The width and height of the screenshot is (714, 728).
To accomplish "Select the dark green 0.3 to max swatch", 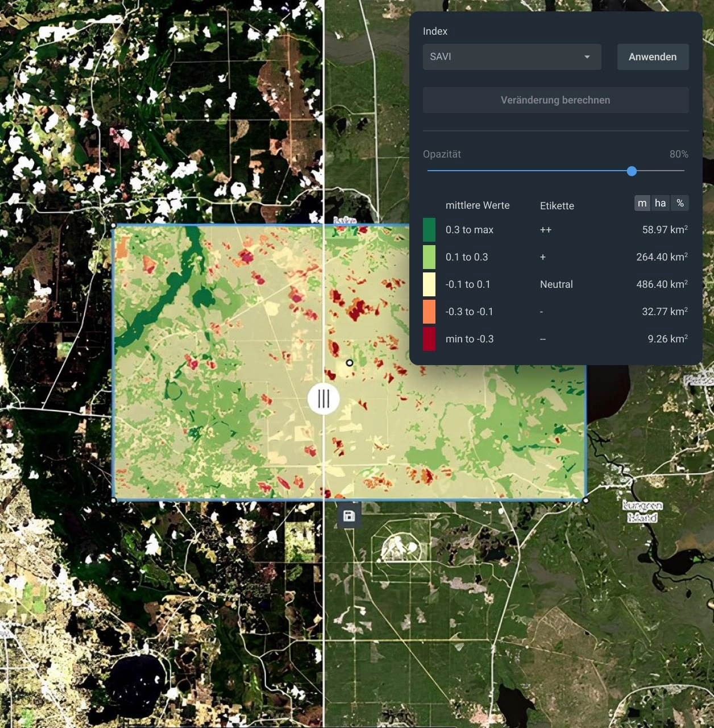I will pos(429,230).
